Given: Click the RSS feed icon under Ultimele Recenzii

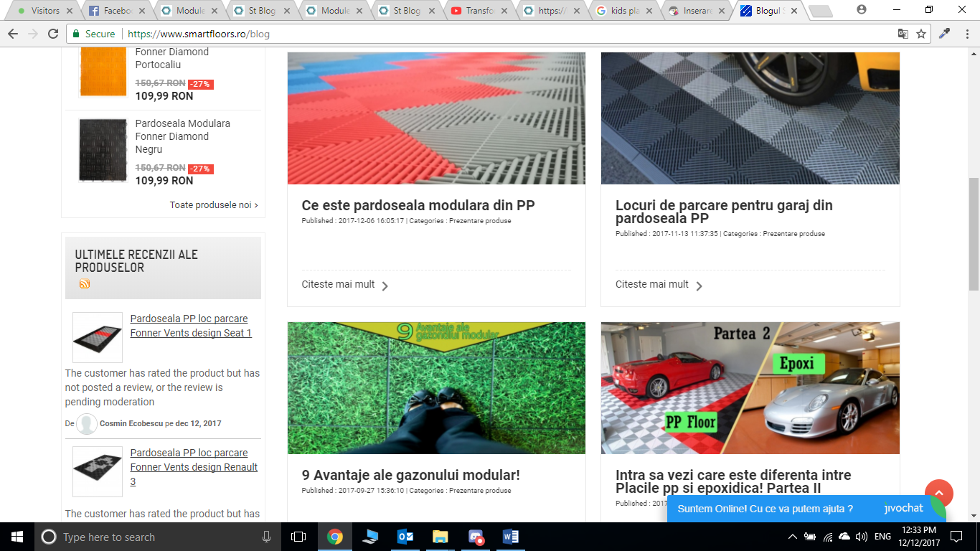Looking at the screenshot, I should pyautogui.click(x=85, y=284).
